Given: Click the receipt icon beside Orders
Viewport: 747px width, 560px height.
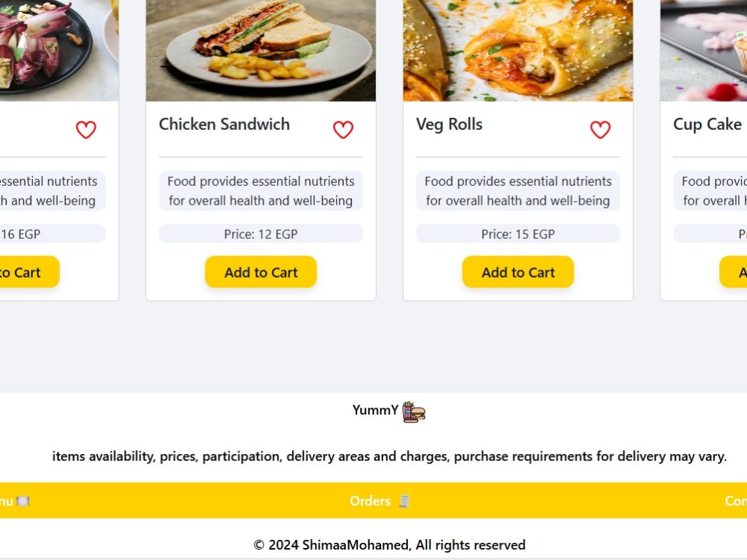Looking at the screenshot, I should coord(404,501).
